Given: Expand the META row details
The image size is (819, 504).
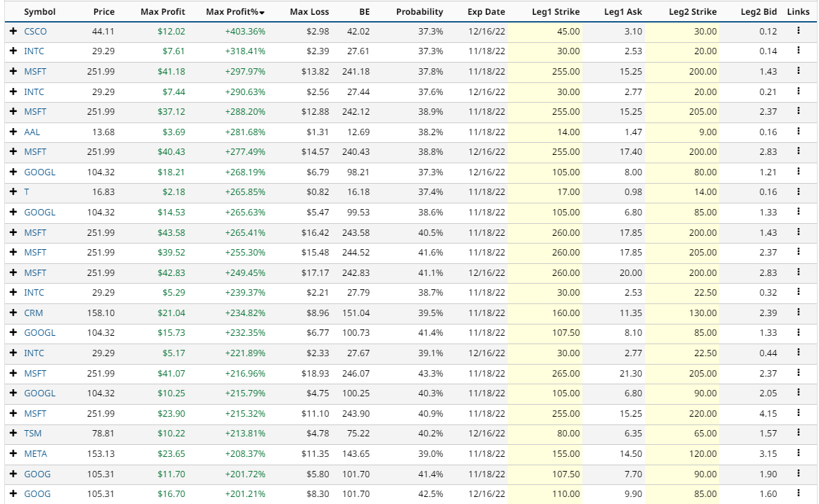Looking at the screenshot, I should click(x=13, y=454).
